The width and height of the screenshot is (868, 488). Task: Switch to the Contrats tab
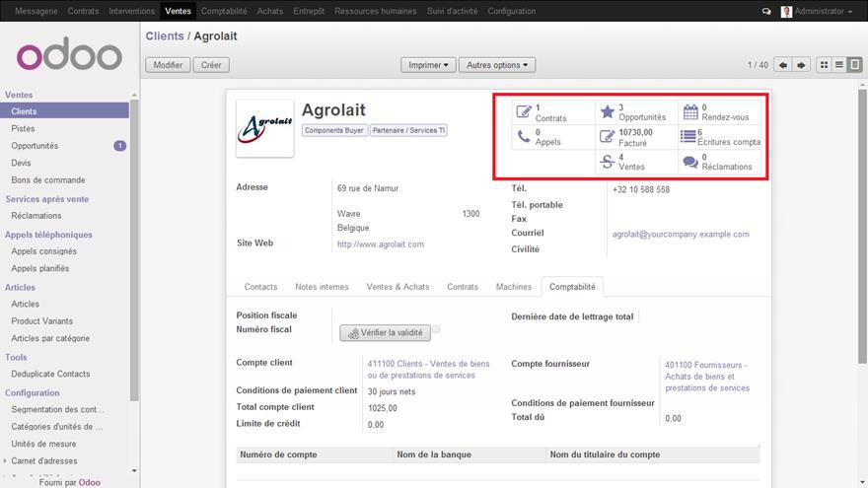(463, 287)
